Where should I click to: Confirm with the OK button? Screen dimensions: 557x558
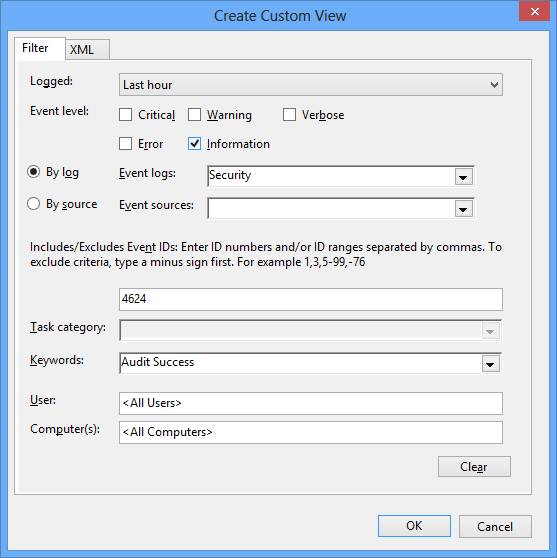pos(414,526)
